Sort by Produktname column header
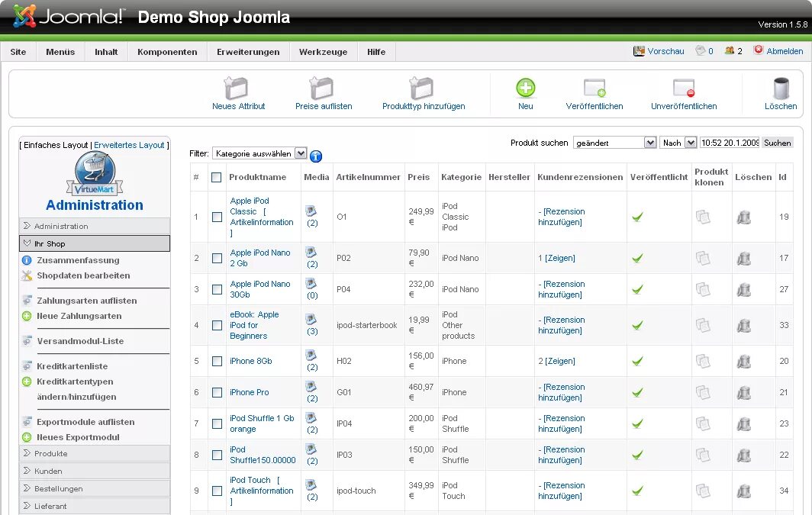The height and width of the screenshot is (515, 812). [257, 177]
